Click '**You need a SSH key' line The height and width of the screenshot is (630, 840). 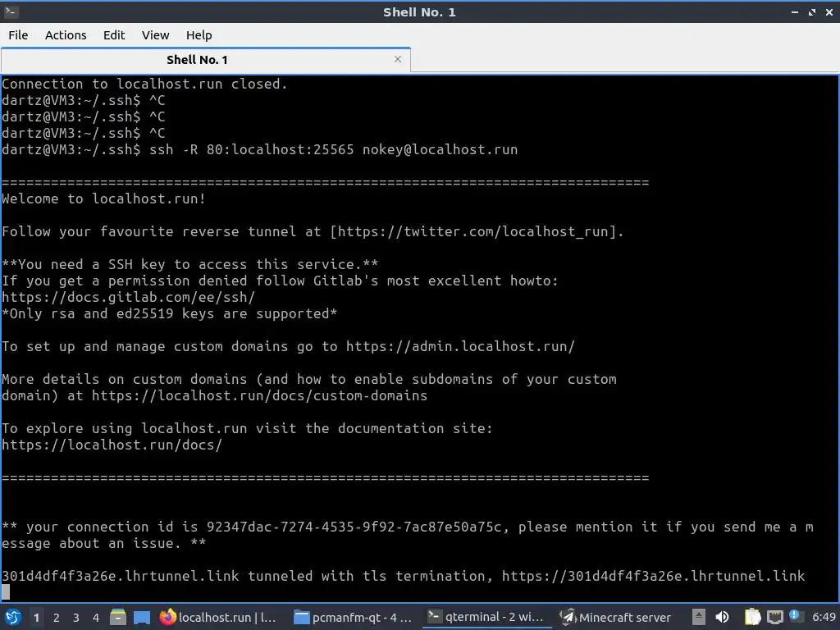(189, 264)
